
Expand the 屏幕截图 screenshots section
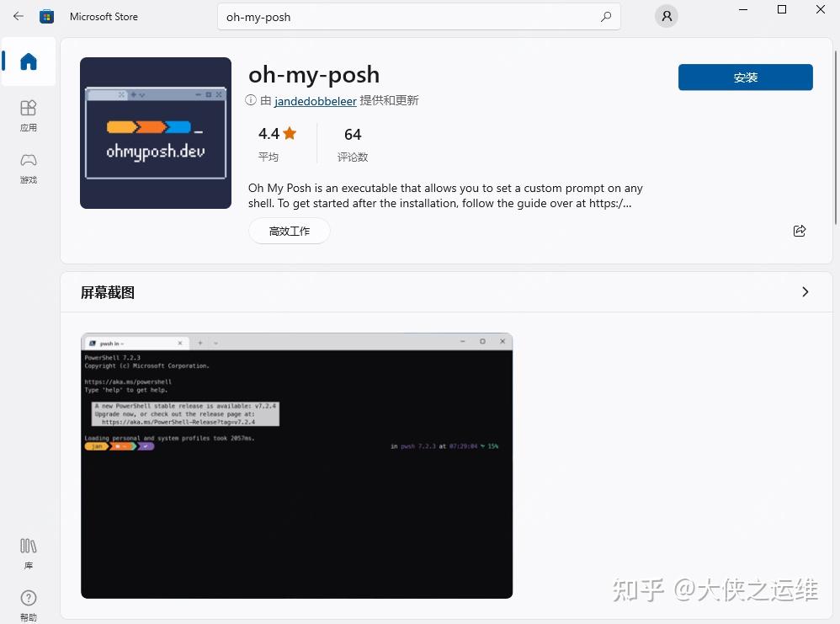(x=805, y=292)
